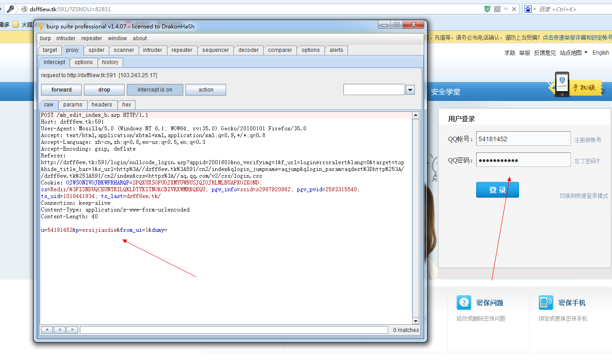
Task: Select the raw request view tab
Action: pos(49,105)
